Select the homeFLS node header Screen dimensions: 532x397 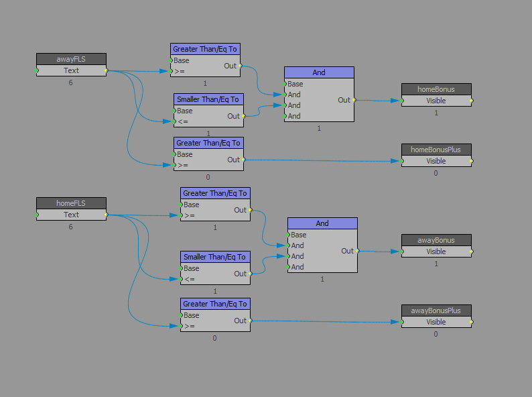[x=71, y=203]
